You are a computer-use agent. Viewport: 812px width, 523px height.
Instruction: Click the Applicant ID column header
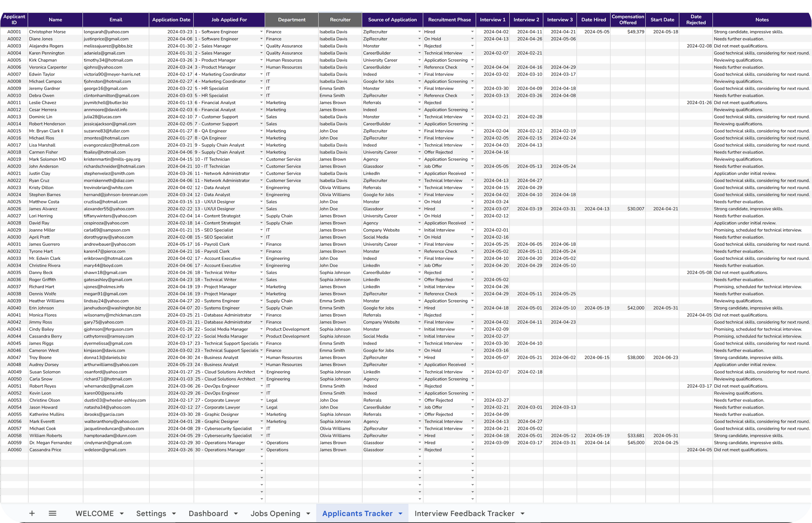14,20
